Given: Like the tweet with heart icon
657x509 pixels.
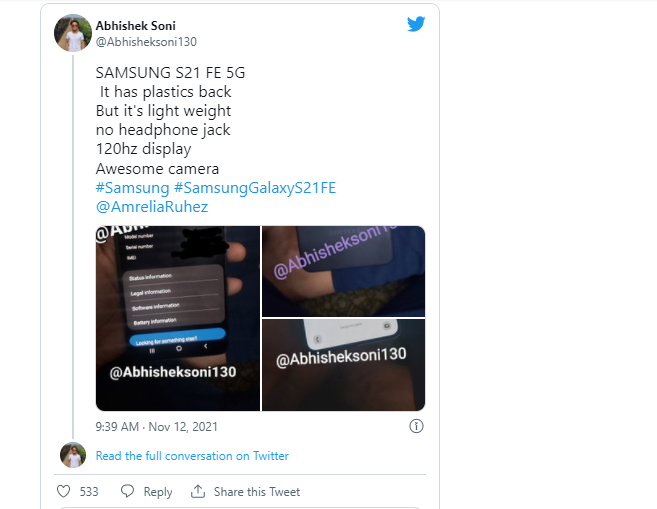Looking at the screenshot, I should point(64,491).
